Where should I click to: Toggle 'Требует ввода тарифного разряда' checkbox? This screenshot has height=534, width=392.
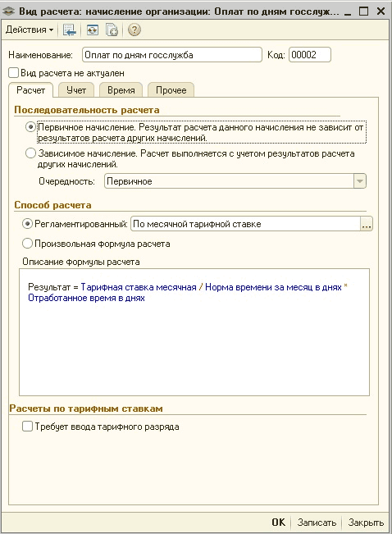(x=27, y=427)
